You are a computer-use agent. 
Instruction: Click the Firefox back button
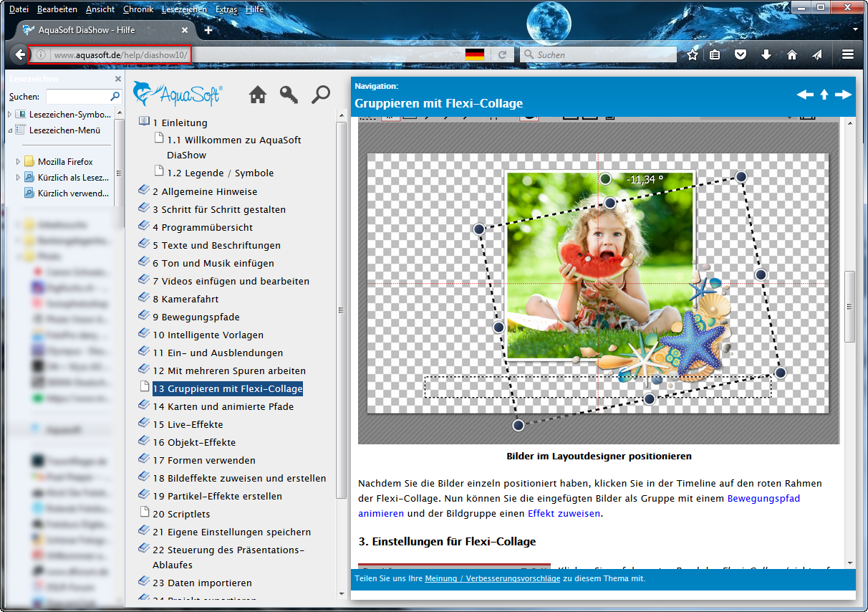(x=18, y=54)
